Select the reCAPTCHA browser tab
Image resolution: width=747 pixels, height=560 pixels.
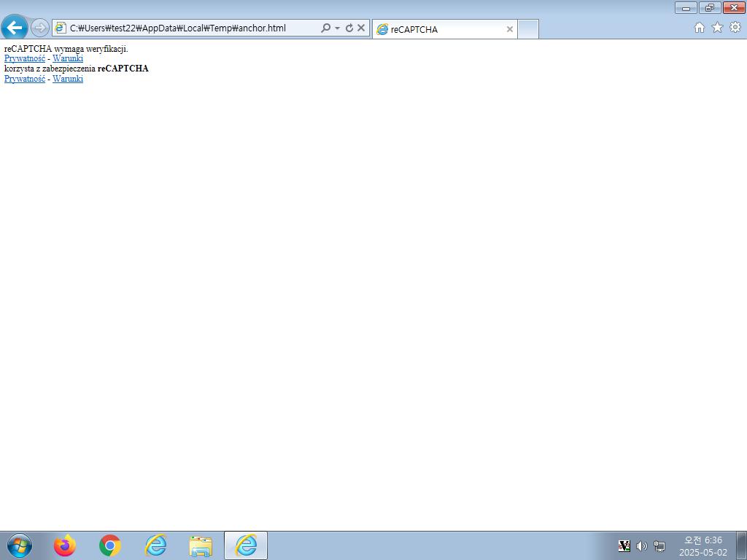pyautogui.click(x=444, y=29)
